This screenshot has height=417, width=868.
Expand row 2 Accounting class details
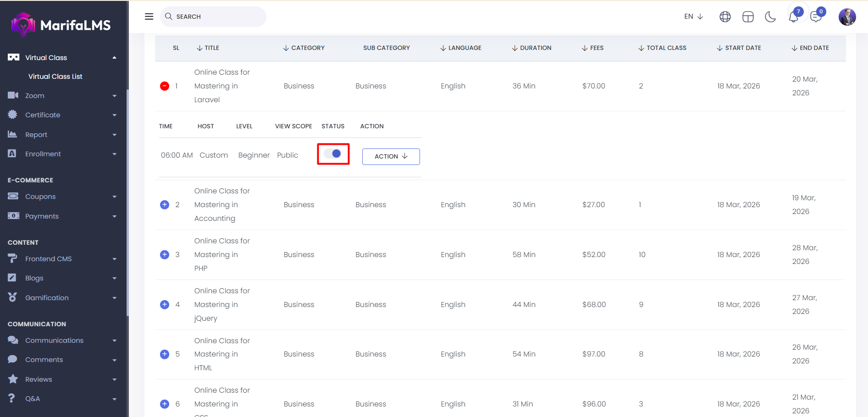(x=165, y=205)
